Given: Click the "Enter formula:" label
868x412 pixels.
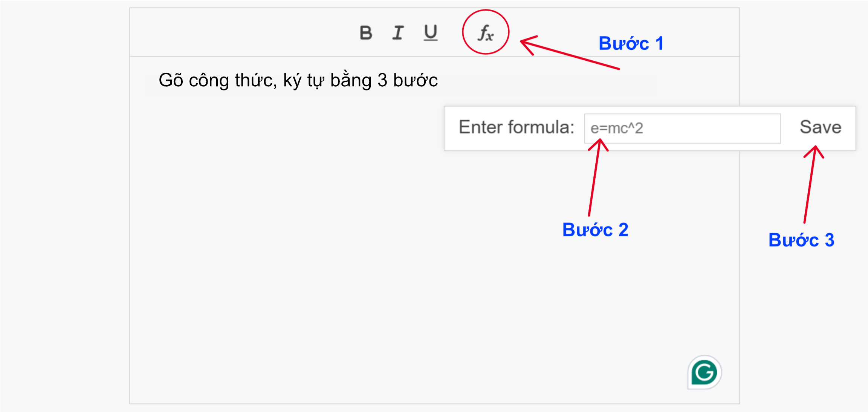Looking at the screenshot, I should 516,127.
